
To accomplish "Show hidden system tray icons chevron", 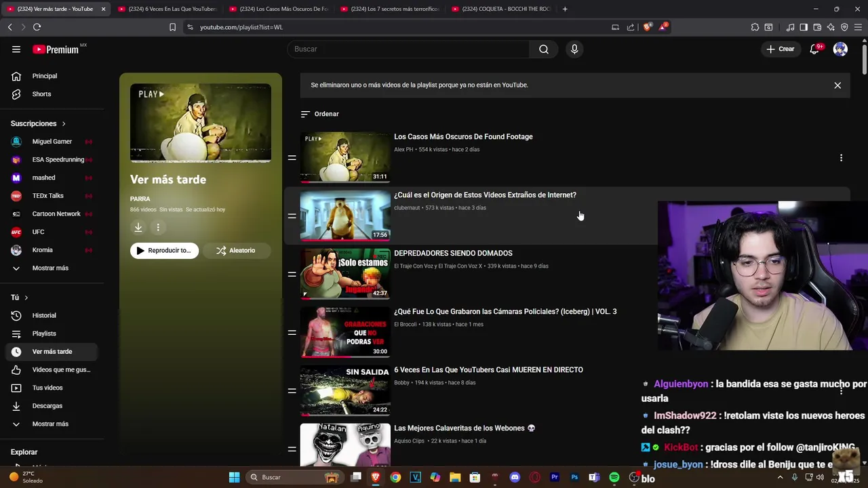I will tap(780, 477).
